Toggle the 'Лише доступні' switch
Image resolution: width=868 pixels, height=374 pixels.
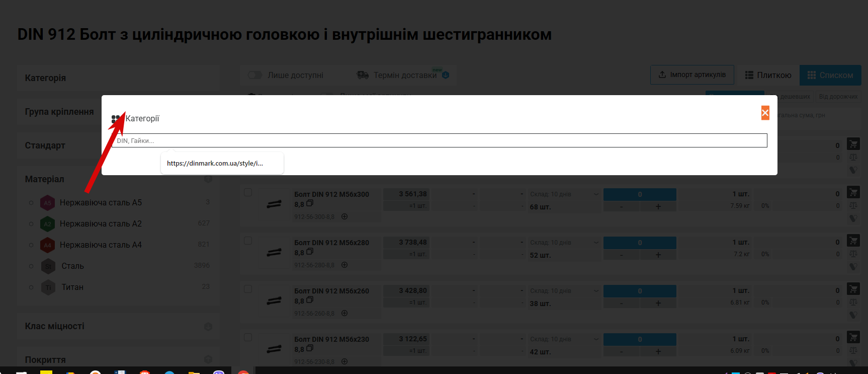(255, 75)
